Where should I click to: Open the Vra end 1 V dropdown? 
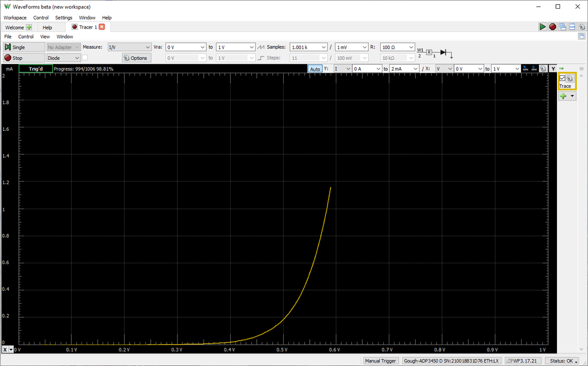click(235, 47)
